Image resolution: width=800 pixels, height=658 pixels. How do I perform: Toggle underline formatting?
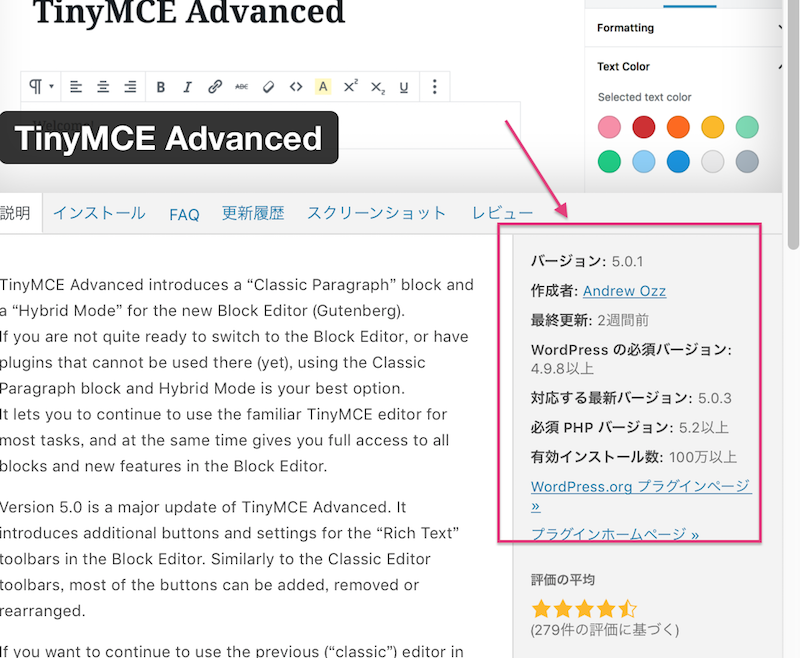[404, 87]
